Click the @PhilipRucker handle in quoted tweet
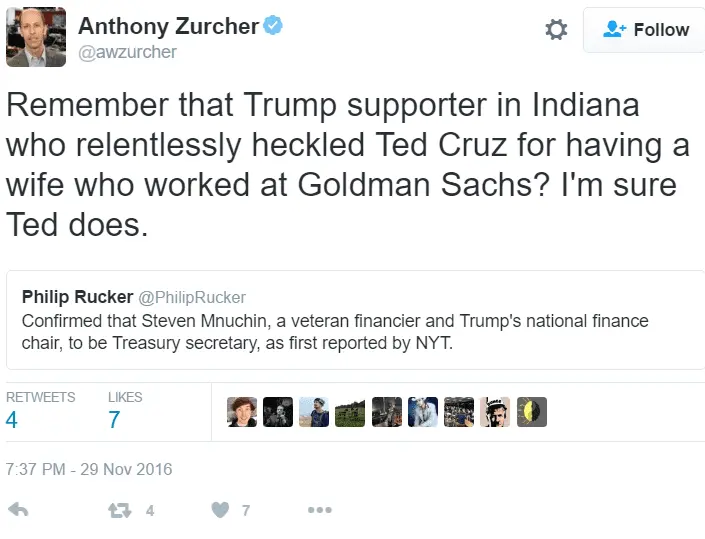Viewport: 705px width, 539px height. (x=191, y=297)
